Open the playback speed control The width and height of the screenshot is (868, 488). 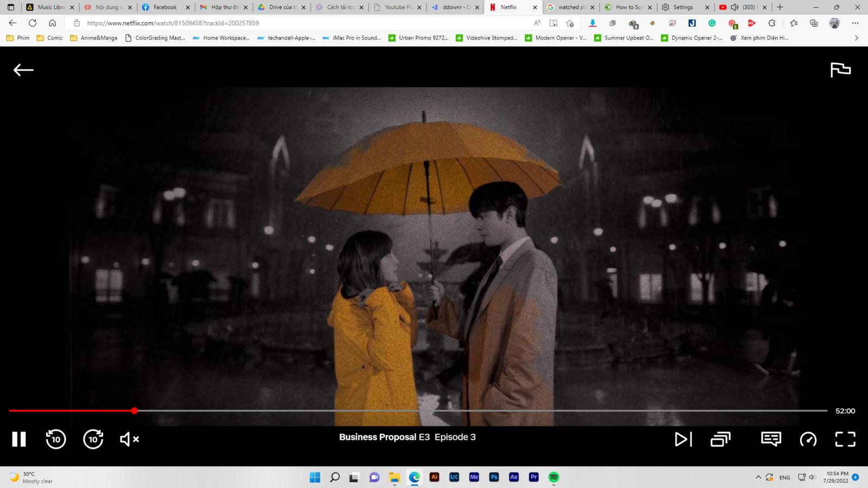coord(808,439)
